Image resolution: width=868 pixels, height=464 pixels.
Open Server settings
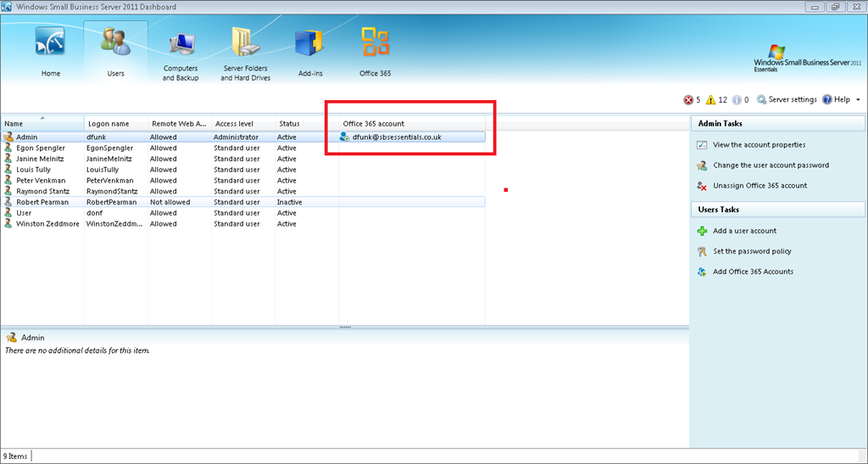pyautogui.click(x=787, y=100)
